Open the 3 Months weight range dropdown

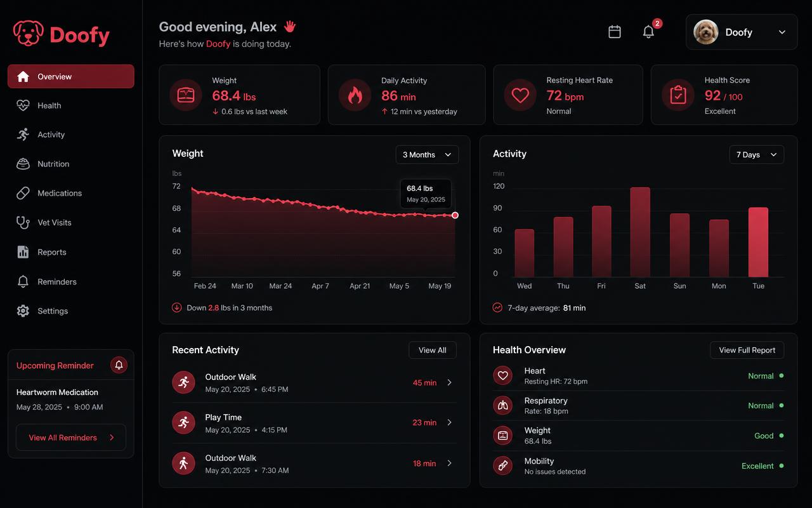pos(427,155)
